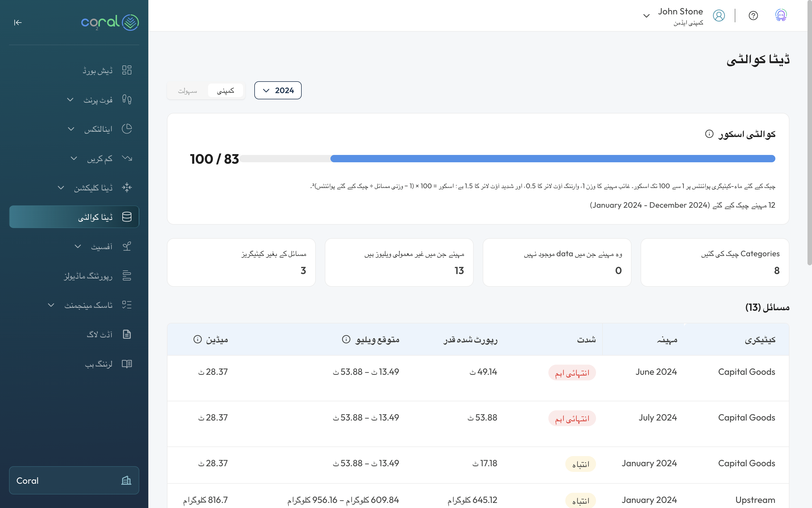Screen dimensions: 812x508
Task: Open the AI assistant octopus icon
Action: (x=781, y=16)
